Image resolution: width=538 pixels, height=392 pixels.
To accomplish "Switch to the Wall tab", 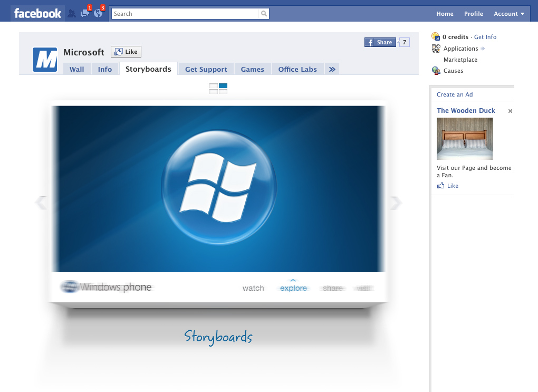I will pos(77,69).
